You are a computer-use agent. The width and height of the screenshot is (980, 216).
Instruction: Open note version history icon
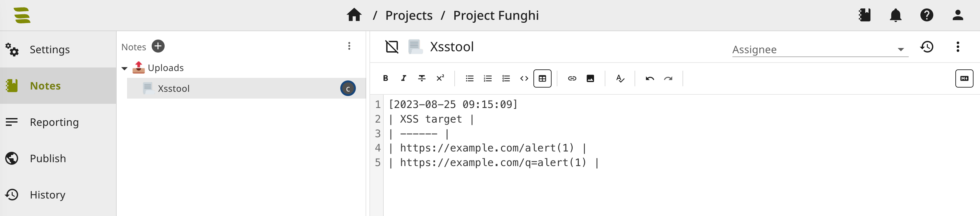click(927, 47)
